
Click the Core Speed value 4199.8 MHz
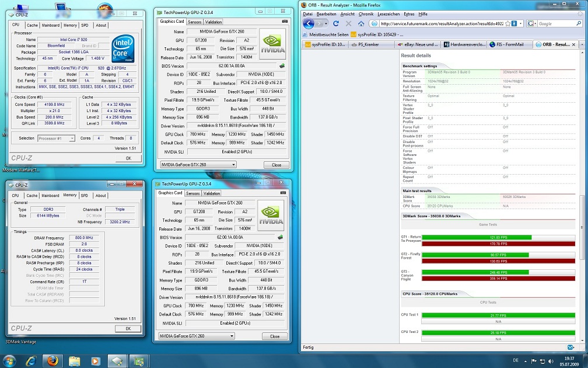(x=55, y=105)
